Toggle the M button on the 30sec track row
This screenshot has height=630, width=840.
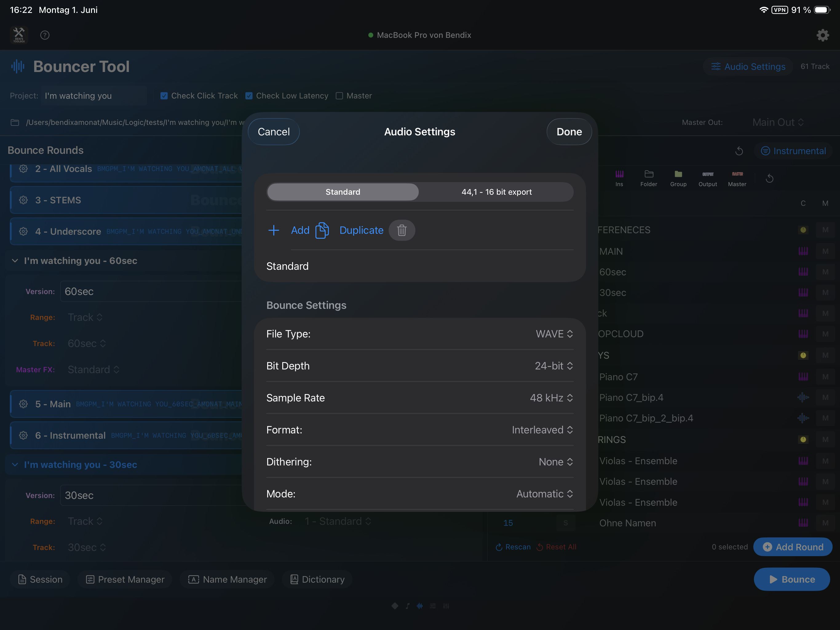(825, 293)
